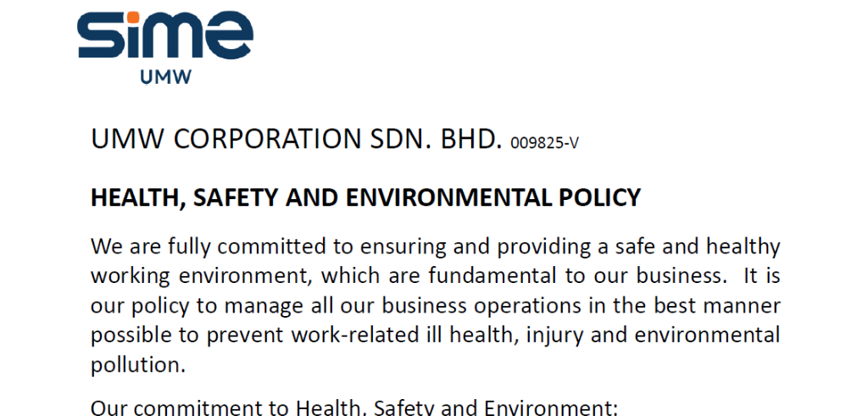Click the UMW CORPORATION SDN. BHD. title
Viewport: 868px width, 416px height.
coord(296,139)
